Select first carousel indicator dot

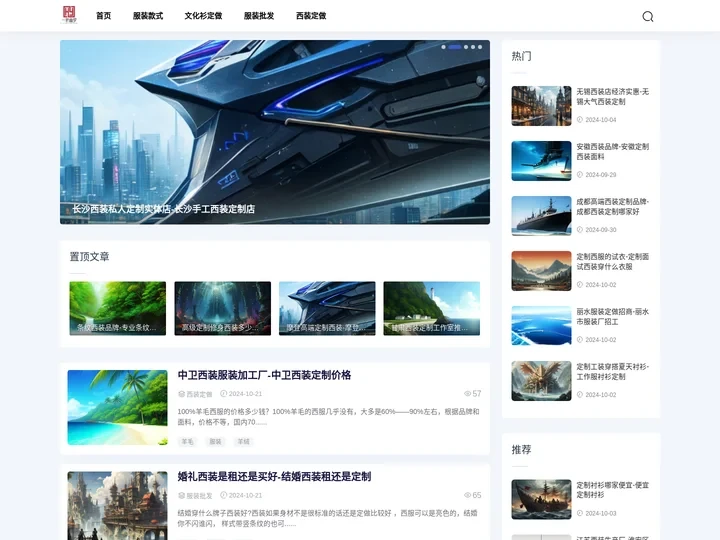click(x=443, y=47)
